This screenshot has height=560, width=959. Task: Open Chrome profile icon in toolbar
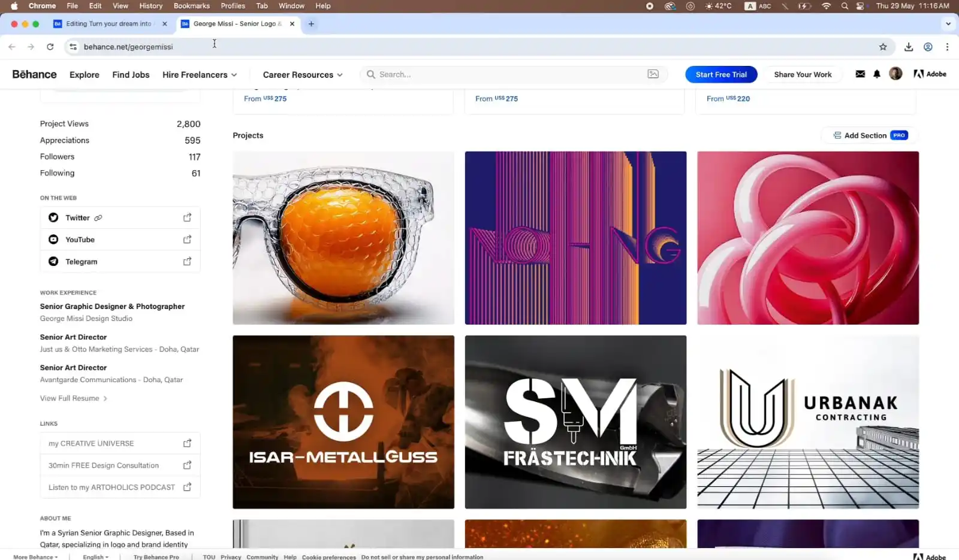(928, 47)
